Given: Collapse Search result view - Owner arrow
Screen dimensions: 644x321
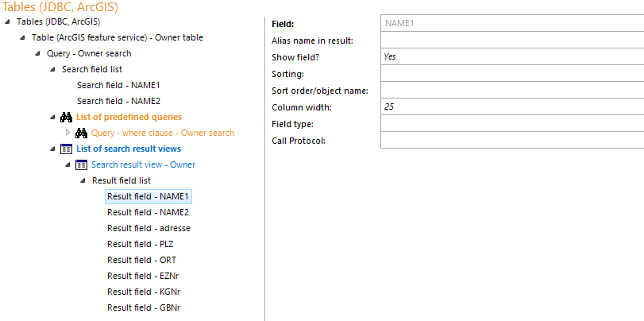Looking at the screenshot, I should 67,164.
